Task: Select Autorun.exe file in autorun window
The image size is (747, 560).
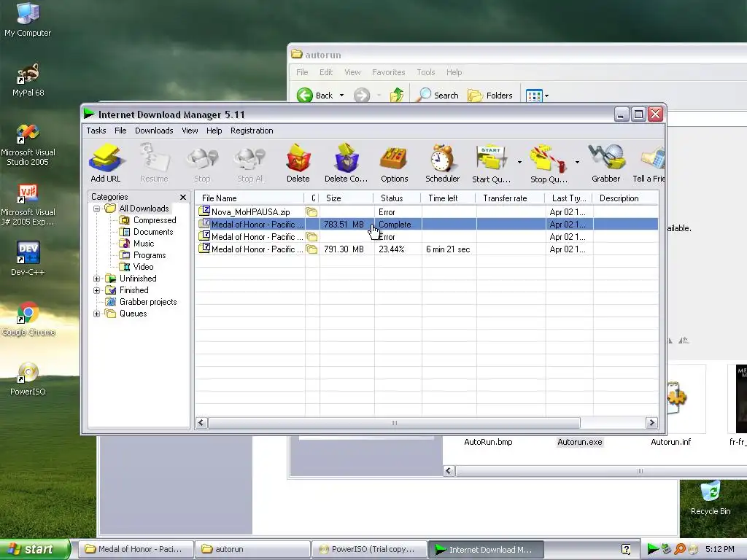Action: point(580,442)
